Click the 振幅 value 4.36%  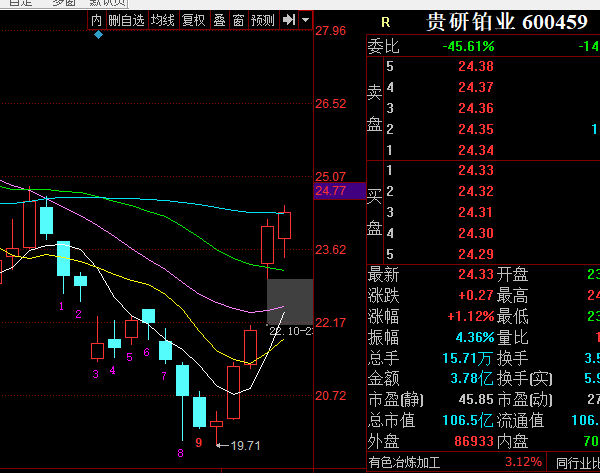click(x=475, y=338)
